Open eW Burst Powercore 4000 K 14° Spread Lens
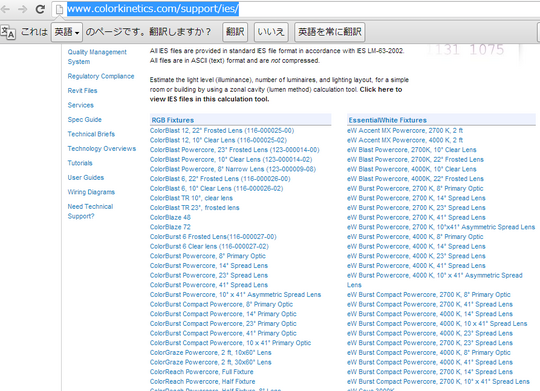 [416, 246]
